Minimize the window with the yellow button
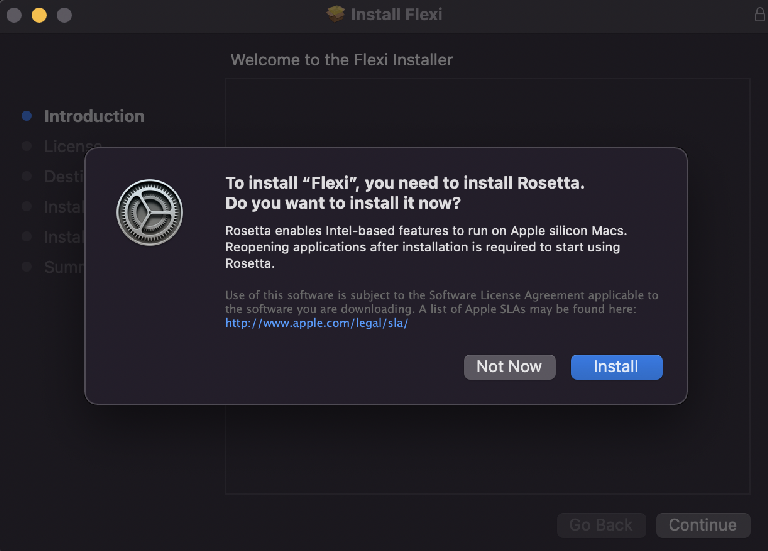This screenshot has height=551, width=768. (39, 15)
